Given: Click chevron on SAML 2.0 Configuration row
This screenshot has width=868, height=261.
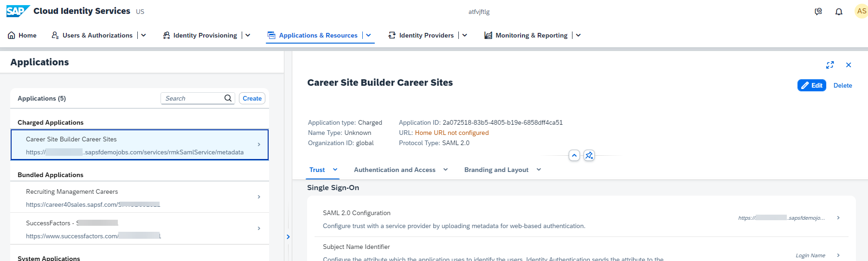Looking at the screenshot, I should point(838,218).
